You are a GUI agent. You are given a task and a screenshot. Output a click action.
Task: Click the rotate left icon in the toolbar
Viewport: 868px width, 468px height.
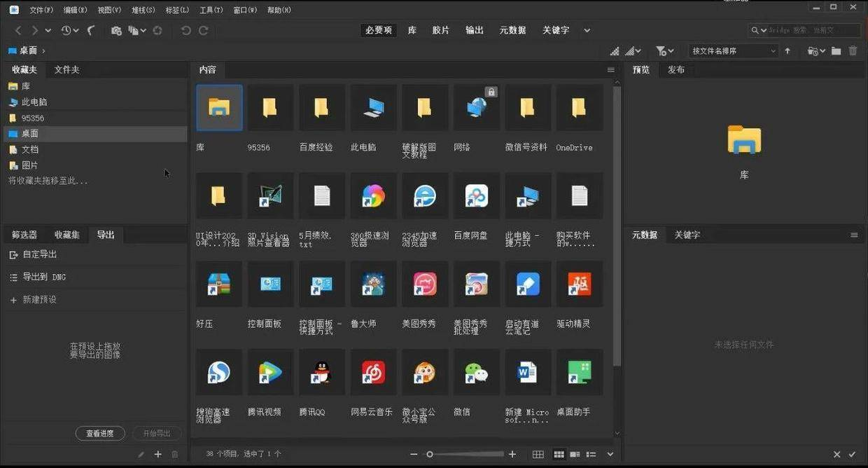[x=187, y=30]
